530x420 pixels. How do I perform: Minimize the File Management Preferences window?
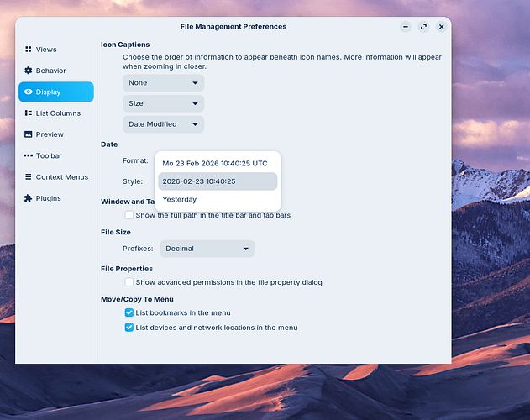click(x=406, y=27)
